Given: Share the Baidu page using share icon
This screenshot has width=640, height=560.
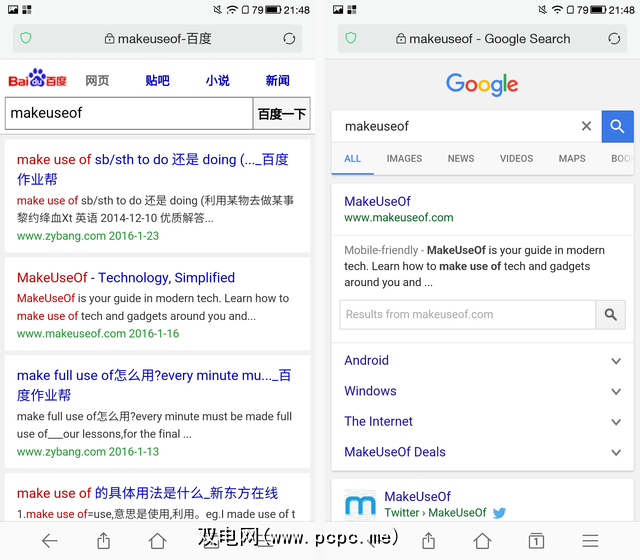Looking at the screenshot, I should pos(103,541).
